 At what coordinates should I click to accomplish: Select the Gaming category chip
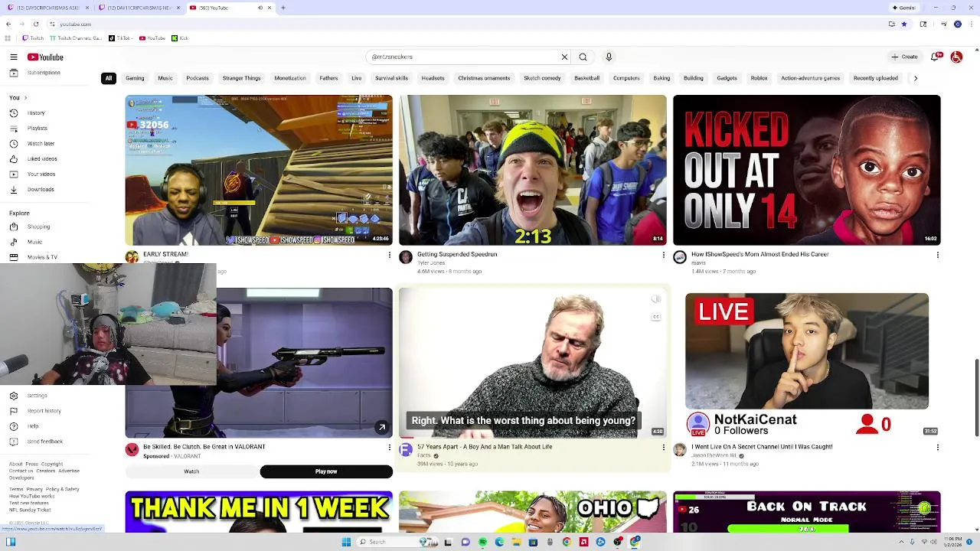(135, 78)
